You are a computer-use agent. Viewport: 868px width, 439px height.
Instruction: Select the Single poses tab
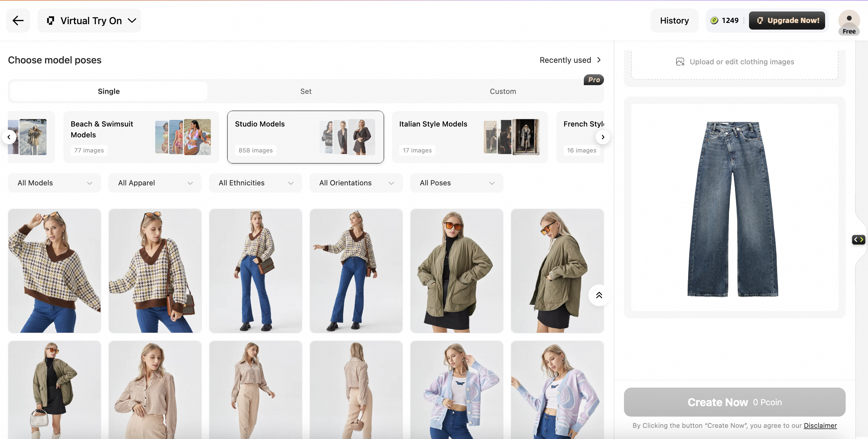point(108,91)
